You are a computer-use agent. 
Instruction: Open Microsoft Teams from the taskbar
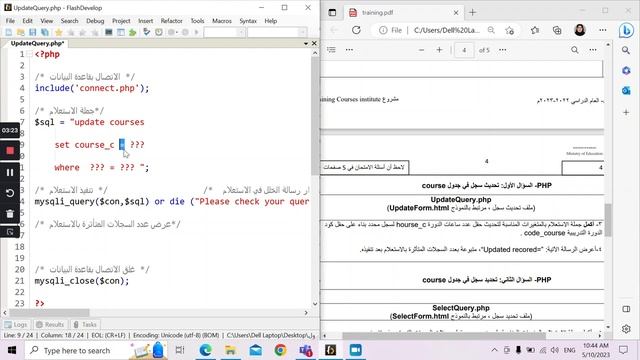306,350
